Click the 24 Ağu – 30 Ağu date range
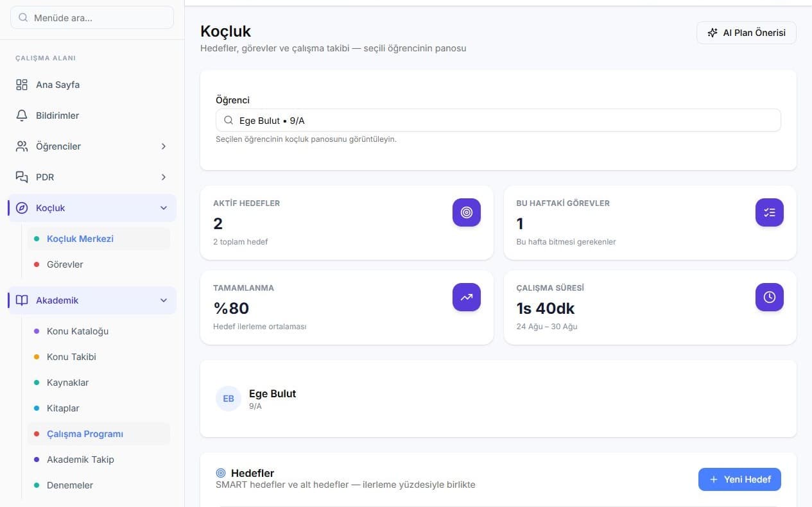This screenshot has height=507, width=812. tap(547, 327)
